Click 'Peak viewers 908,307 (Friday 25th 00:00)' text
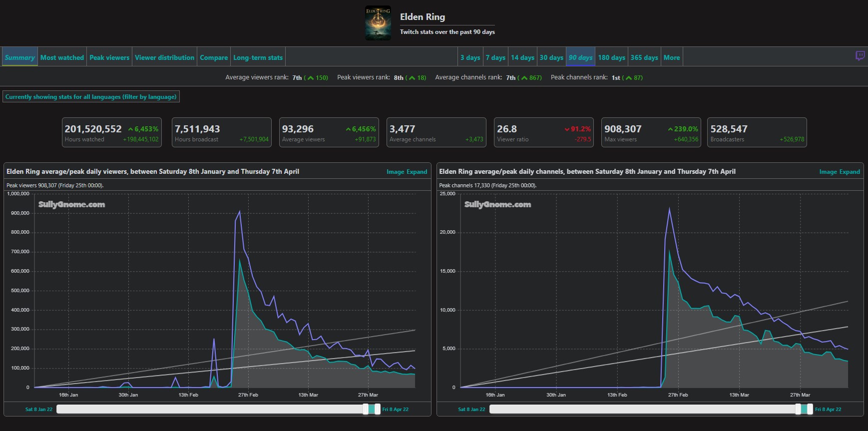The height and width of the screenshot is (431, 868). pos(55,185)
